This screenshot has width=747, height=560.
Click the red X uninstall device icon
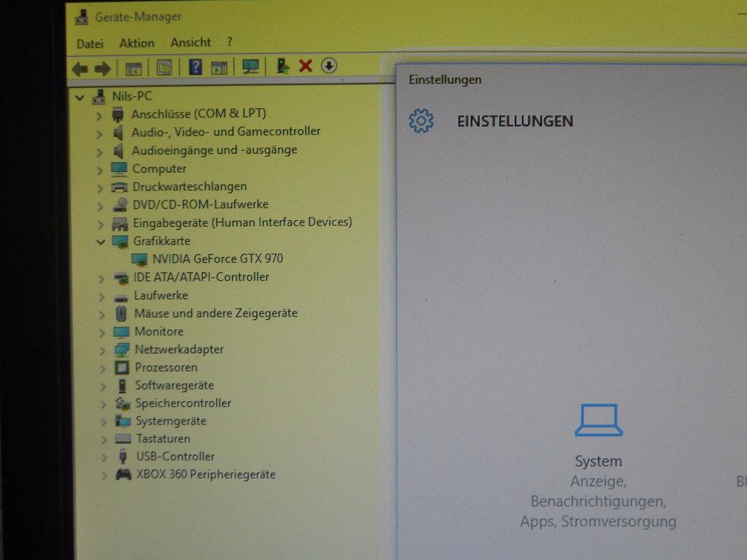click(x=306, y=66)
